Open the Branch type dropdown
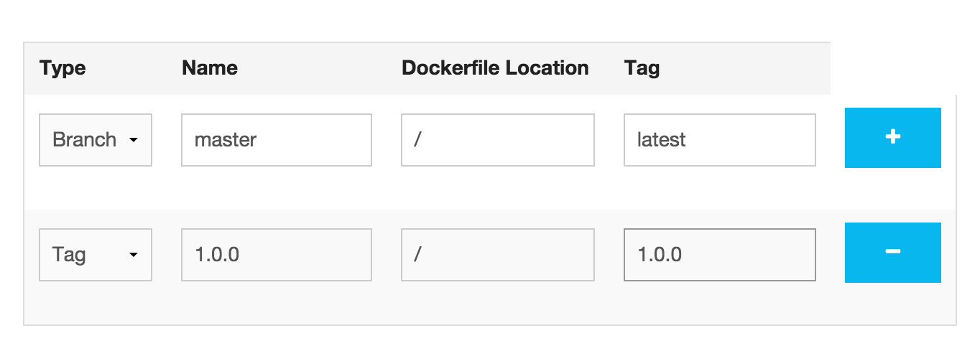Image resolution: width=980 pixels, height=346 pixels. tap(96, 140)
